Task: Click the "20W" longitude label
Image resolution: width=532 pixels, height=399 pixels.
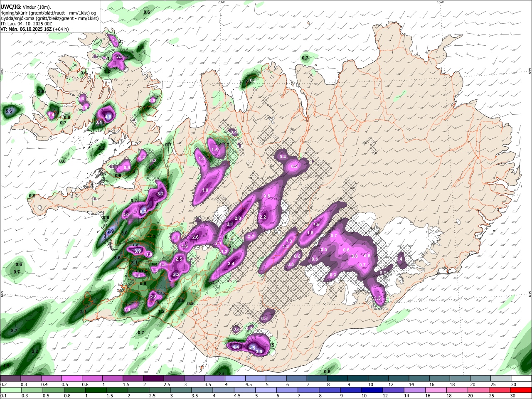Action: [221, 2]
